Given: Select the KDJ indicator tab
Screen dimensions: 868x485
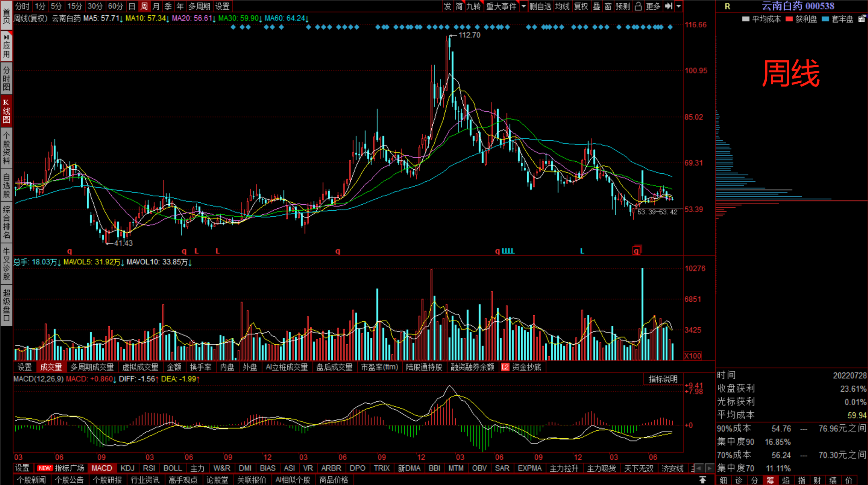Looking at the screenshot, I should [127, 468].
